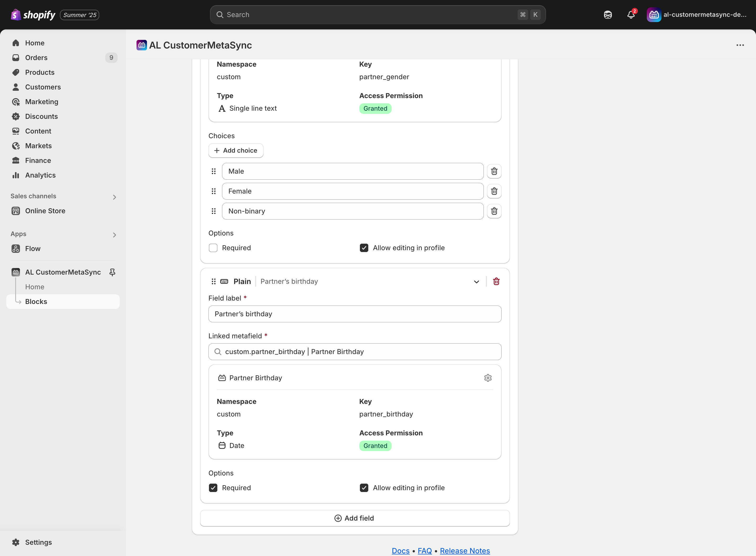The image size is (756, 556).
Task: Click the partner_birthday key value
Action: (386, 414)
